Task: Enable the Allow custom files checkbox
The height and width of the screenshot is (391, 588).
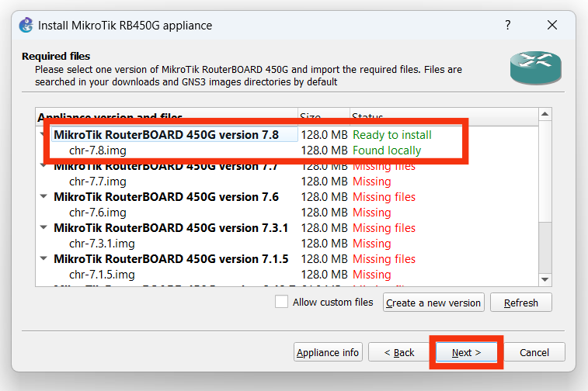Action: pyautogui.click(x=281, y=303)
